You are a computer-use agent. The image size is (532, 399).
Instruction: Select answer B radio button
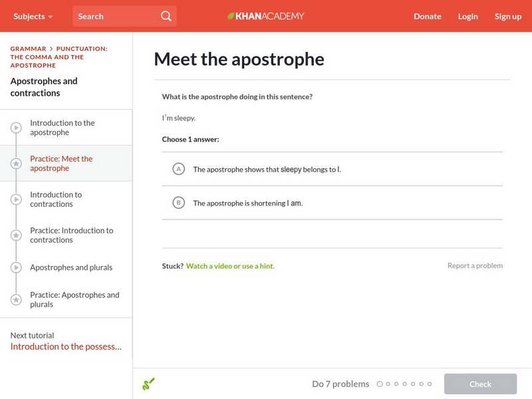pos(178,203)
